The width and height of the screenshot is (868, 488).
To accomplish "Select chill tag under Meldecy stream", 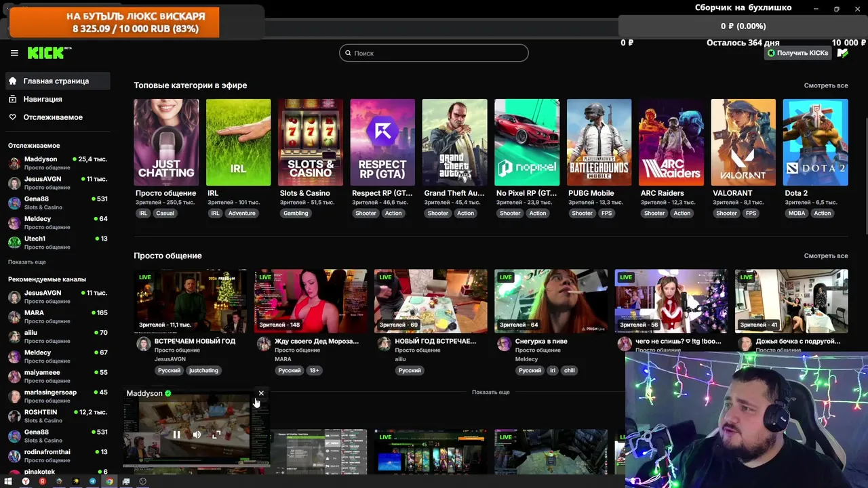I will [x=569, y=370].
